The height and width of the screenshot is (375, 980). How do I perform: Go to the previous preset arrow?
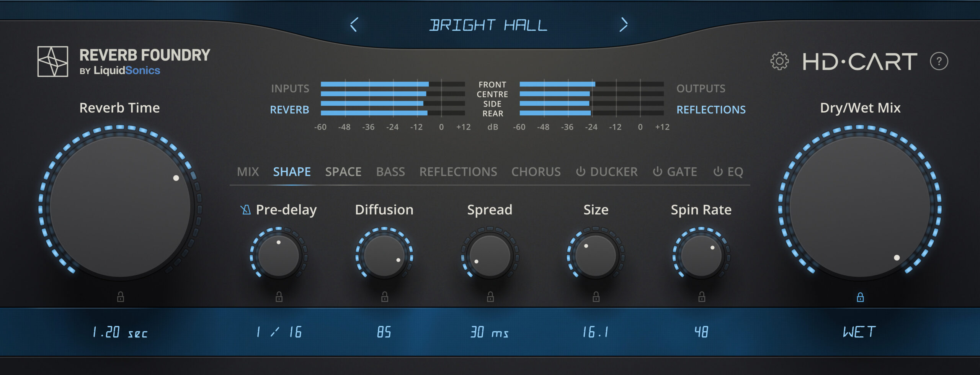[354, 25]
